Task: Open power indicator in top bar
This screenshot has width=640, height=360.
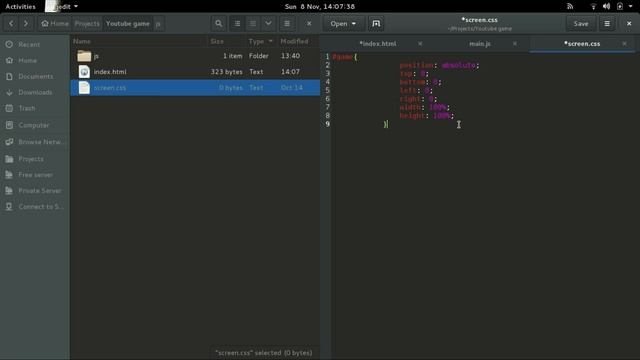Action: click(620, 7)
